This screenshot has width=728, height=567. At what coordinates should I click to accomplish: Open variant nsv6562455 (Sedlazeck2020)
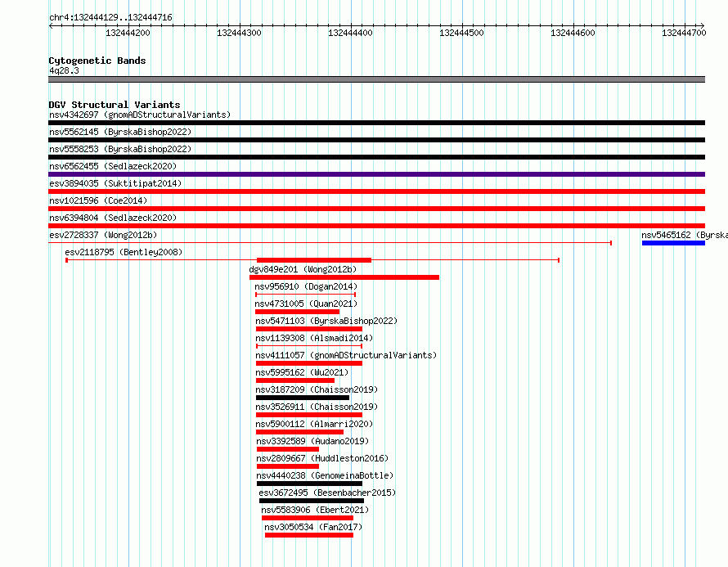[x=113, y=166]
